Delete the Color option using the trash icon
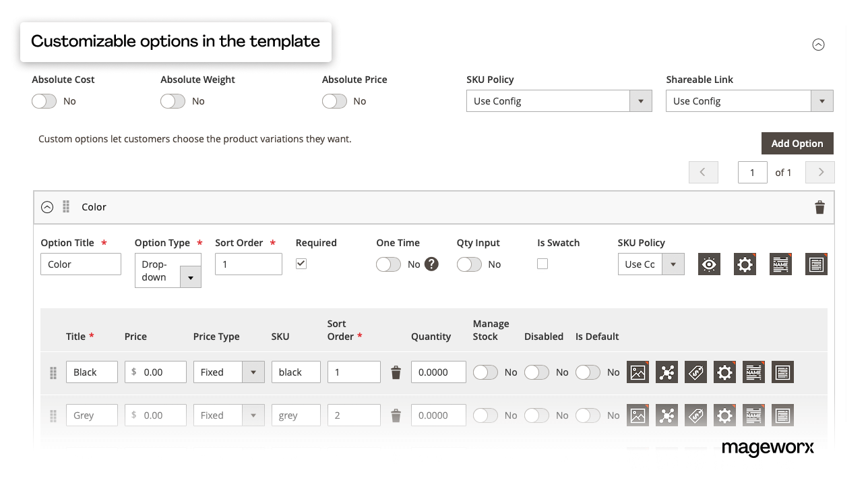This screenshot has width=868, height=491. coord(819,207)
